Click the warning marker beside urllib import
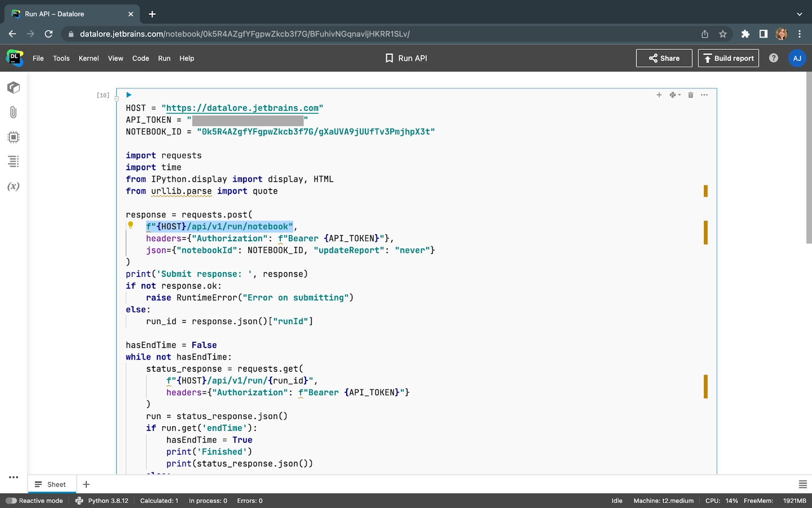Image resolution: width=812 pixels, height=508 pixels. (705, 191)
